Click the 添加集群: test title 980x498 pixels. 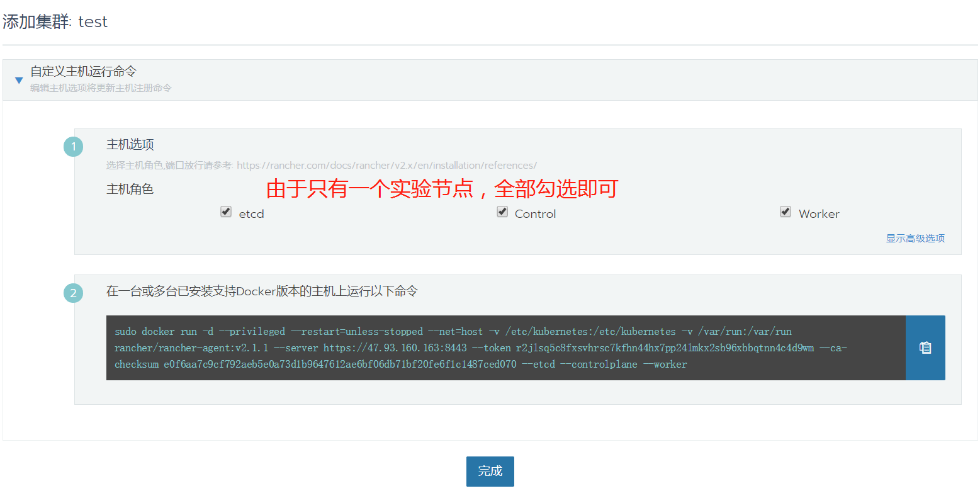[55, 21]
